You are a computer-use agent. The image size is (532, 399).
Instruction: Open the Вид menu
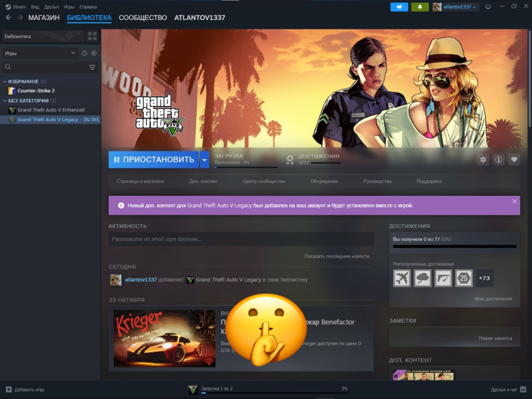35,7
